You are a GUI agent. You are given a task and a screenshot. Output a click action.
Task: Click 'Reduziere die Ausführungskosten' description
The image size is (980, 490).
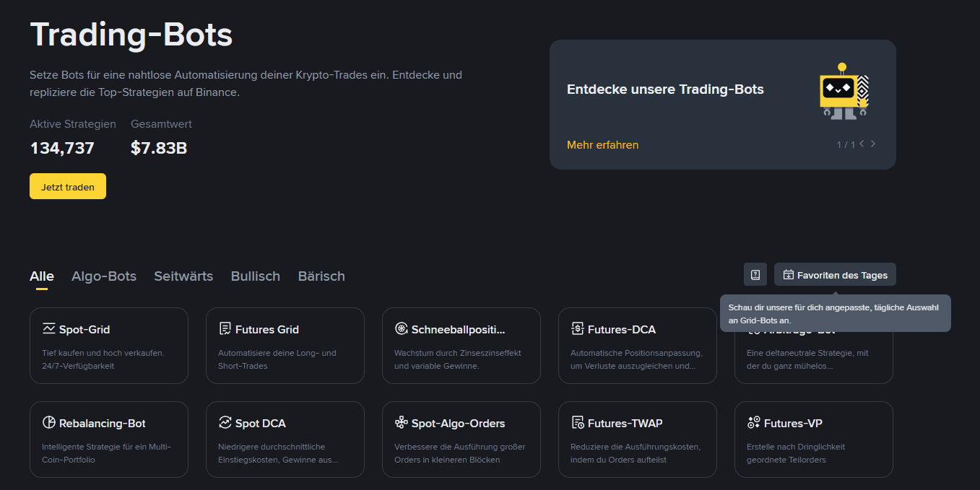click(x=636, y=453)
